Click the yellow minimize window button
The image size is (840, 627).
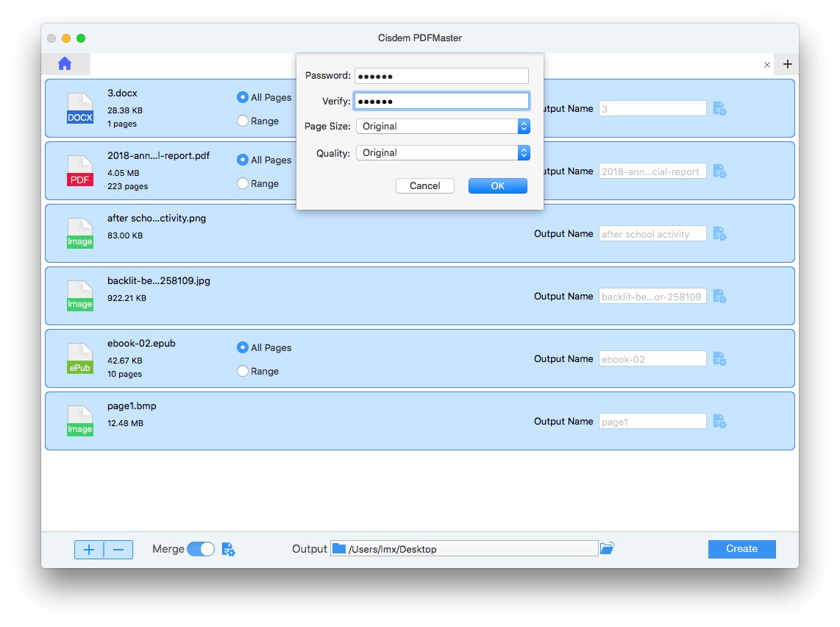pos(66,38)
